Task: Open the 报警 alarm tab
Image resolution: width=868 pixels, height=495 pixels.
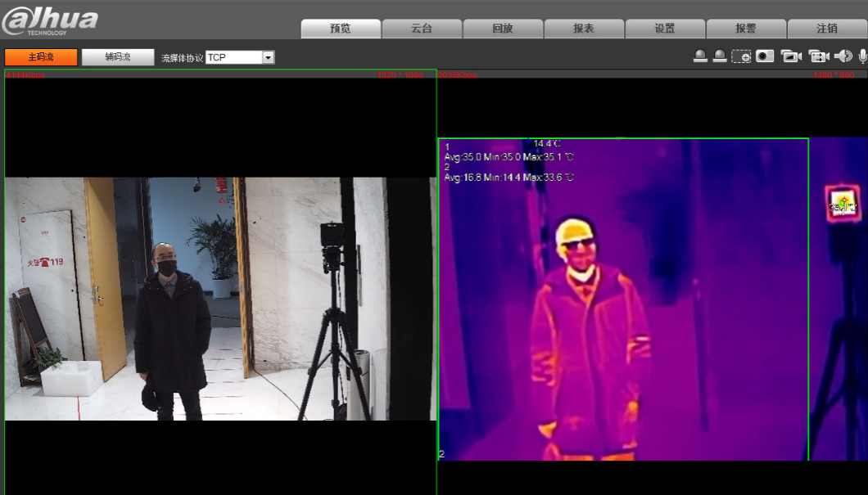Action: pos(746,29)
